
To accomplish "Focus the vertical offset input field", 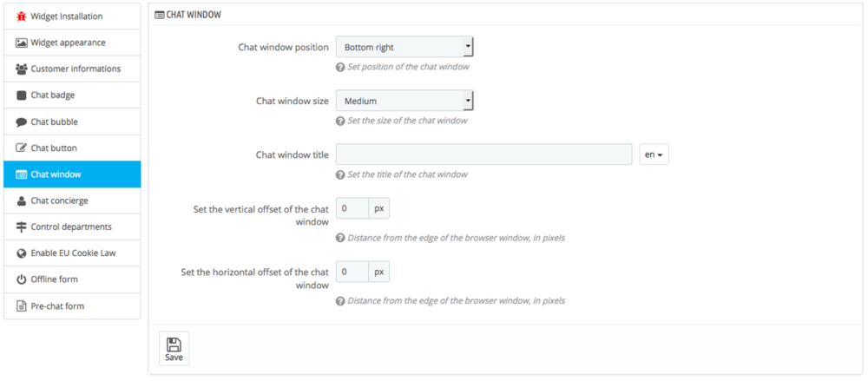I will (352, 208).
